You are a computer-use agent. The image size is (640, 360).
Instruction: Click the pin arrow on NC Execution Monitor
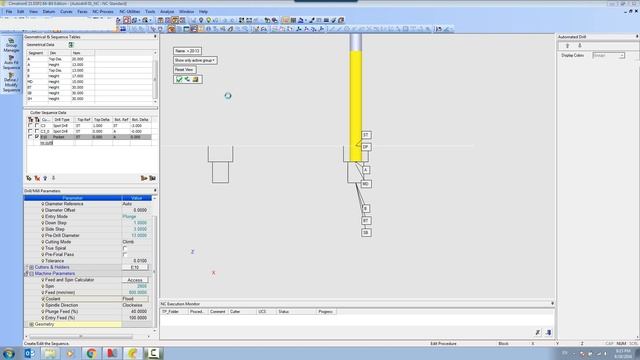click(x=552, y=304)
